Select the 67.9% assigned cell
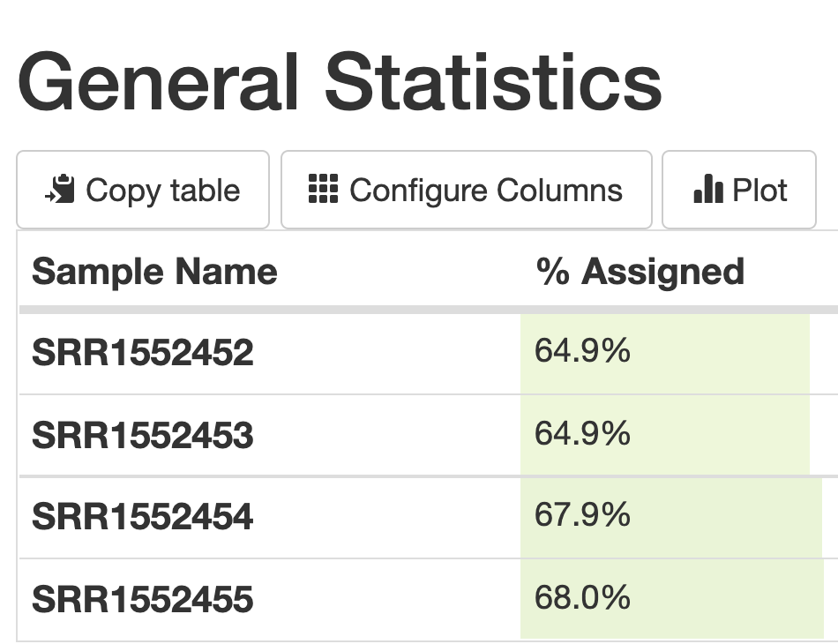838x644 pixels. pyautogui.click(x=582, y=516)
